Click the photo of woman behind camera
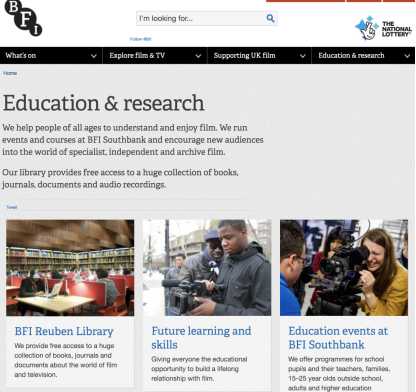Screen dimensions: 416x392 [344, 268]
